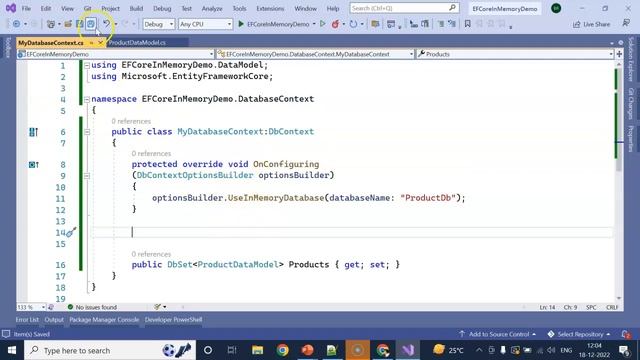Collapse the MyDatabaseContext class block
Screen dimensions: 640x360
pos(87,132)
